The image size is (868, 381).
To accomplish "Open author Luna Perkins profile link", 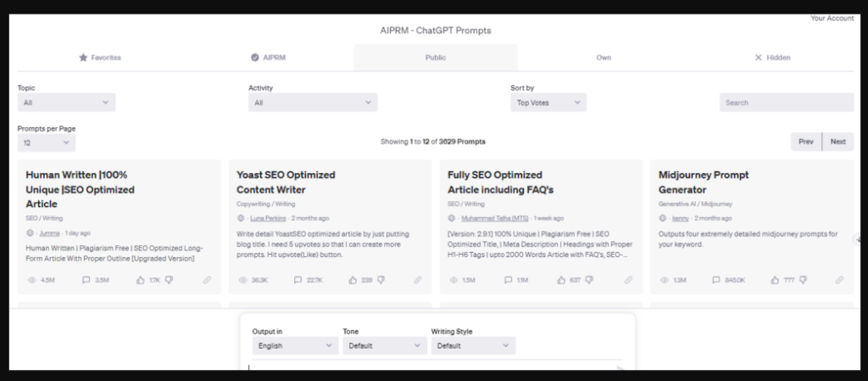I will (x=267, y=218).
